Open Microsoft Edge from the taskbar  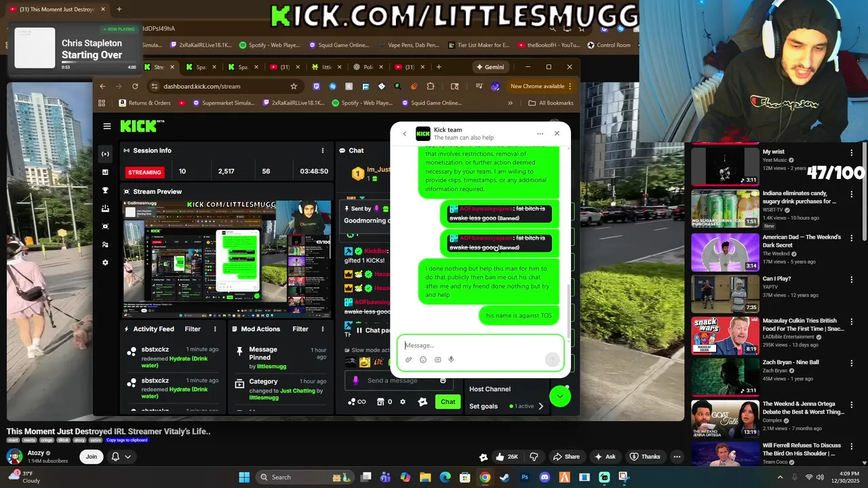445,477
